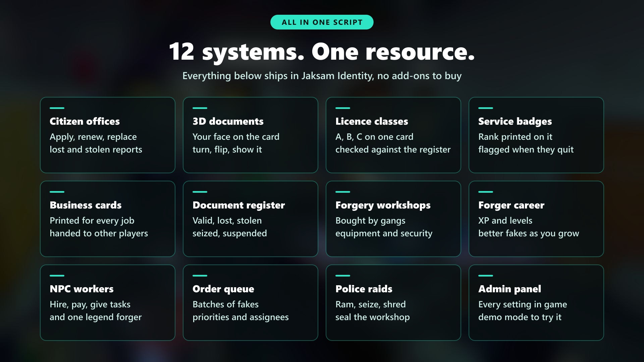
Task: Select 'Apply, renew, replace' description text
Action: tap(93, 137)
